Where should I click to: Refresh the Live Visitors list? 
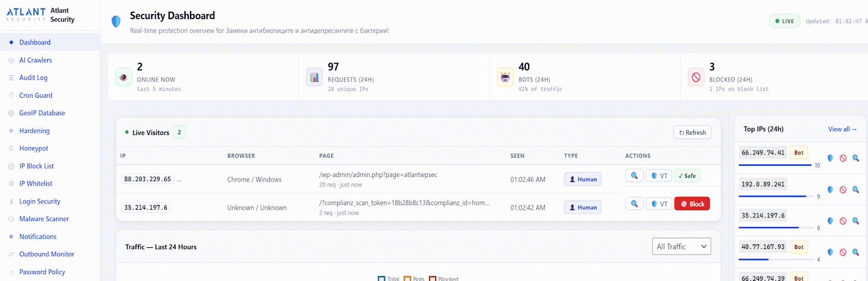pyautogui.click(x=693, y=133)
